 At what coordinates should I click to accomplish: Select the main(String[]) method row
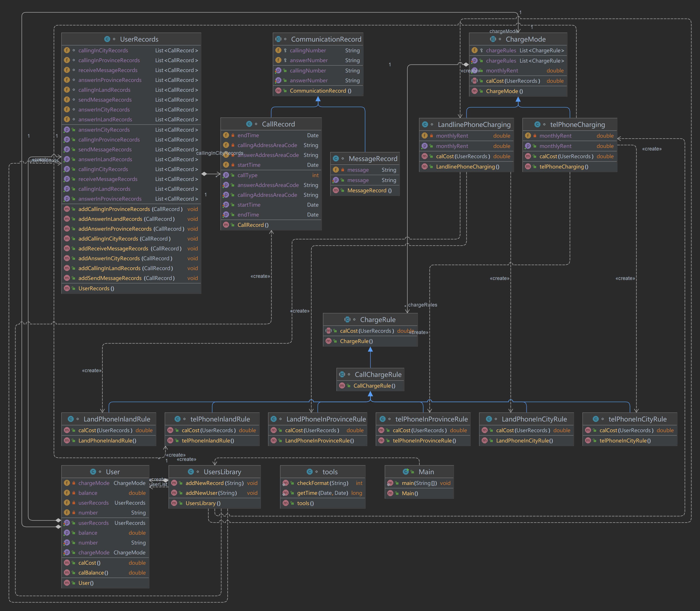click(419, 483)
